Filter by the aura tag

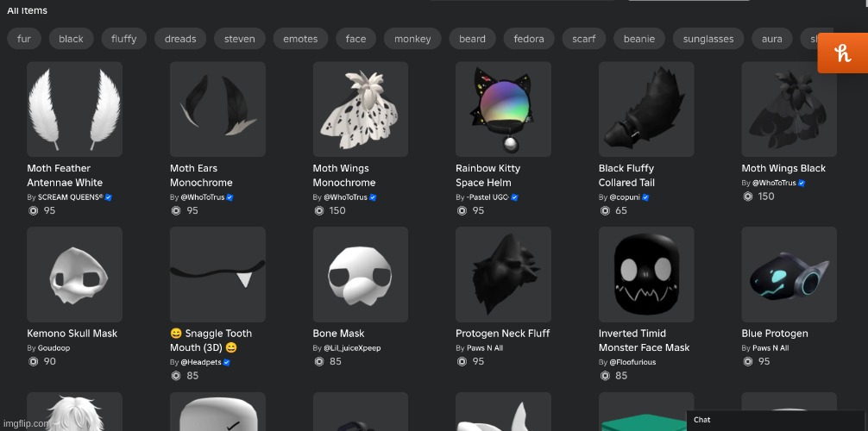[771, 39]
